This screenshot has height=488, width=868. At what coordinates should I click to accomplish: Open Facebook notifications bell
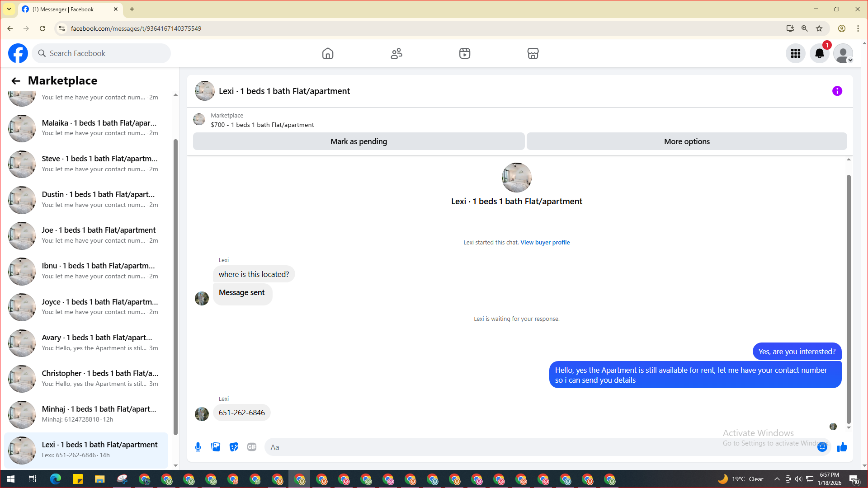coord(819,53)
